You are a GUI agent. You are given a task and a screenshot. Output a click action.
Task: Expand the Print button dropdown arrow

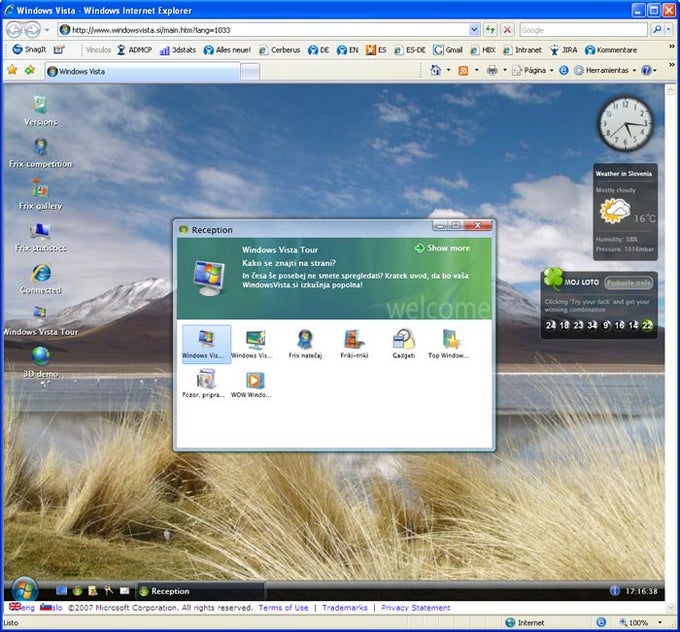pos(505,70)
